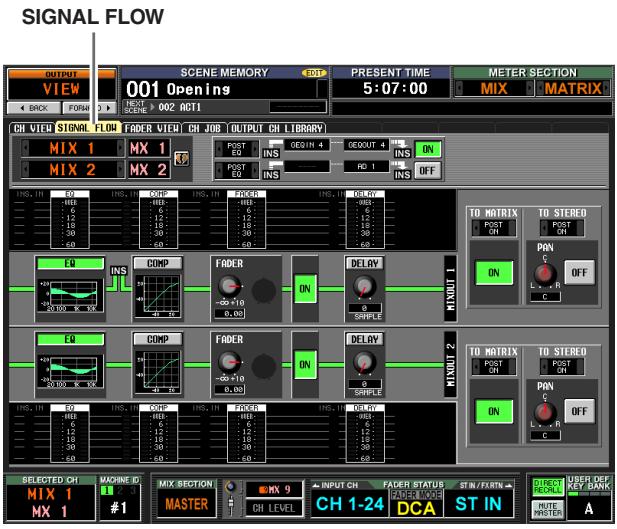
Task: Click the BACK navigation button
Action: pos(34,108)
